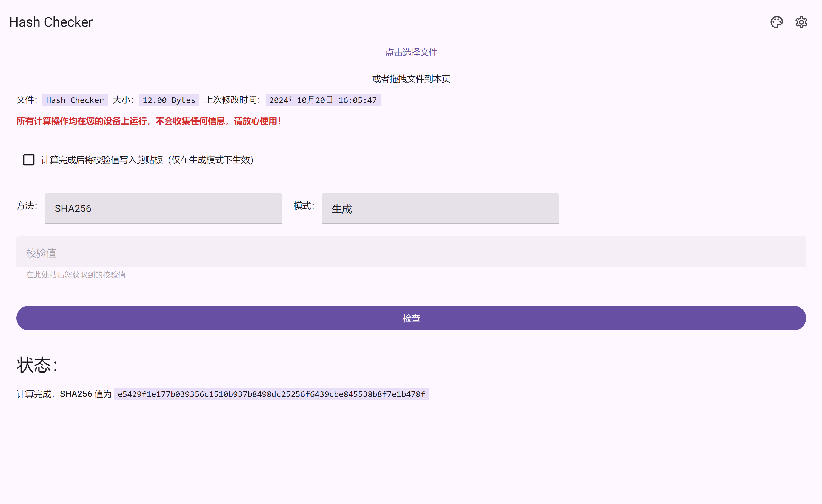
Task: Click the Hash Checker file name chip
Action: [75, 100]
